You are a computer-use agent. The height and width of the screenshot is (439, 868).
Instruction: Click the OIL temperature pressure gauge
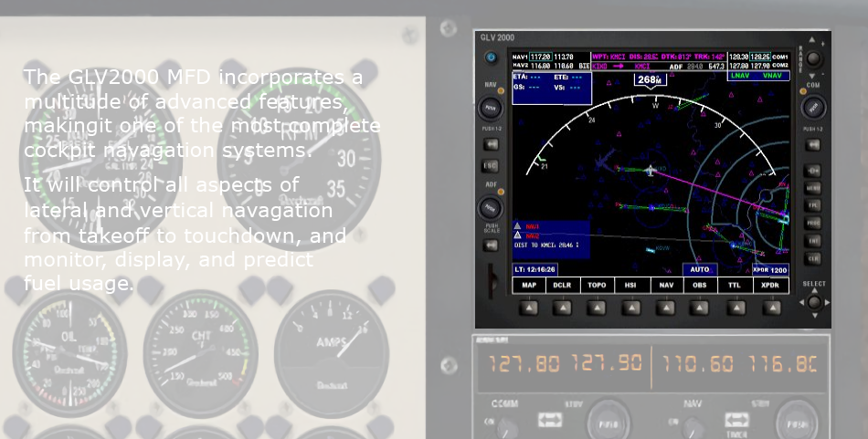[x=69, y=354]
